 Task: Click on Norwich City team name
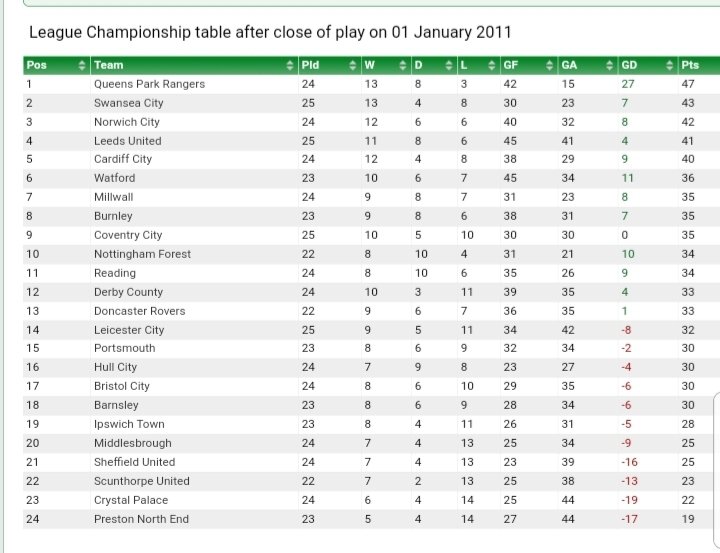(x=127, y=122)
